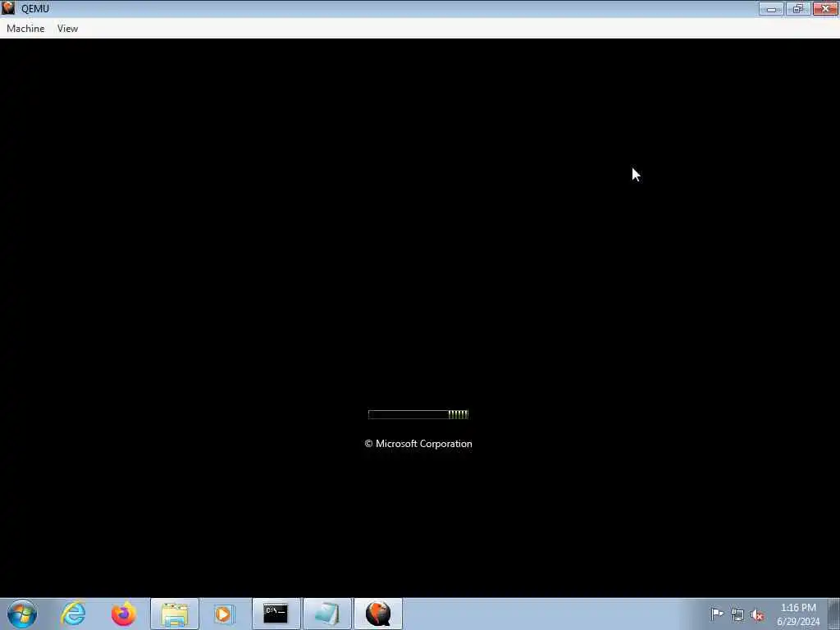Click the Windows boot progress bar
Image resolution: width=840 pixels, height=630 pixels.
(x=418, y=414)
